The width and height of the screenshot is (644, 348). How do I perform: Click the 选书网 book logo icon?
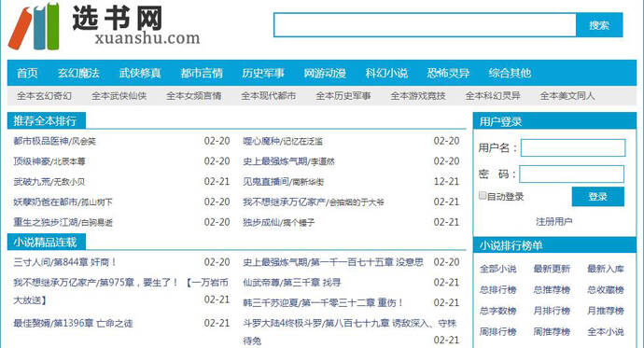click(x=34, y=26)
